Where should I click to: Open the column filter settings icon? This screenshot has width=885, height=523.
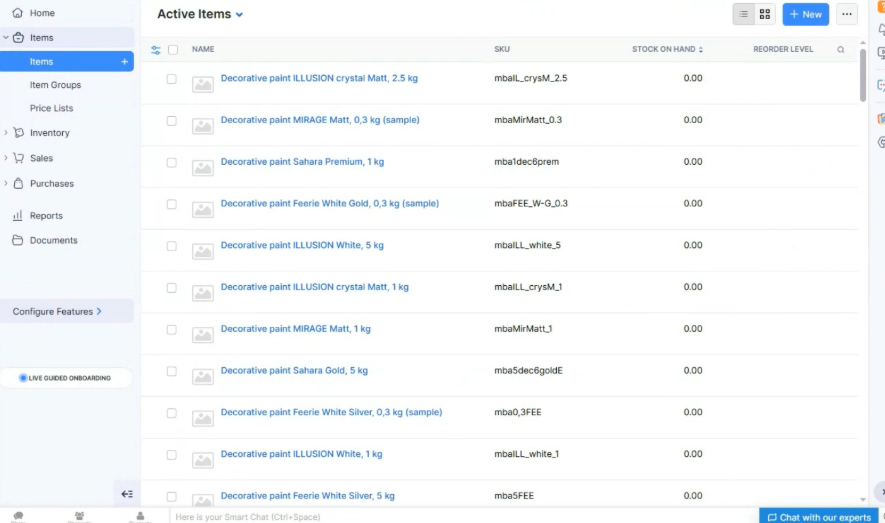tap(156, 49)
